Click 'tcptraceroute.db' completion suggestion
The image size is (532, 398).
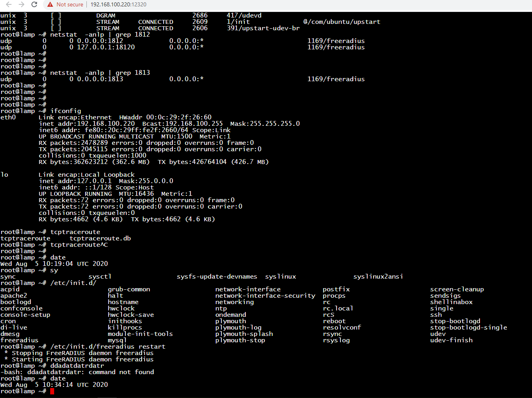[100, 238]
